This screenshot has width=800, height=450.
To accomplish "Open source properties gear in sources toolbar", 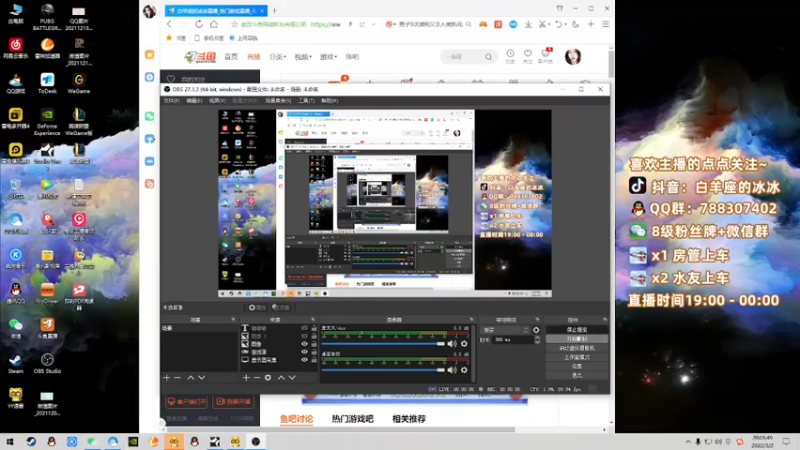I will click(x=268, y=378).
